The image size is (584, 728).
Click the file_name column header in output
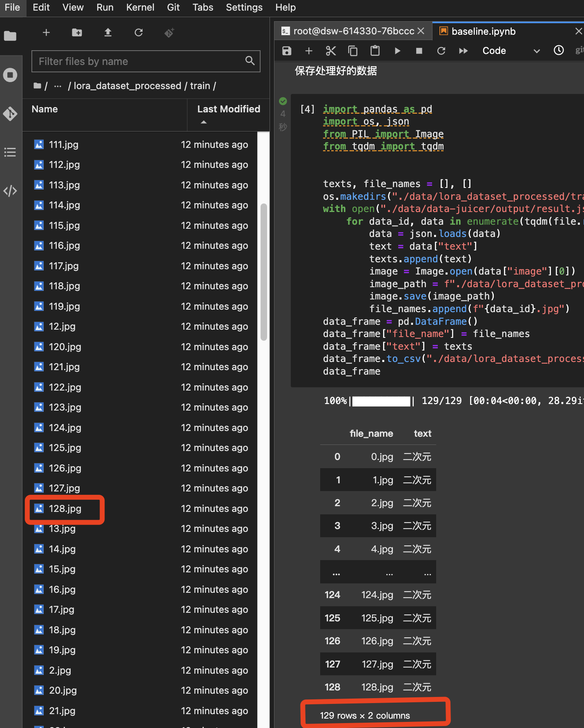point(371,433)
